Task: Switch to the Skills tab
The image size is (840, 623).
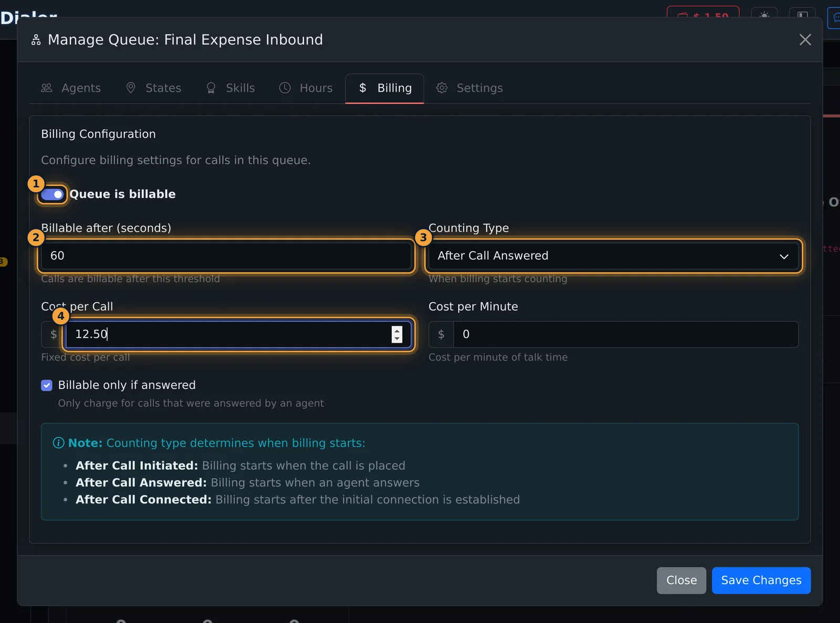Action: click(x=230, y=88)
